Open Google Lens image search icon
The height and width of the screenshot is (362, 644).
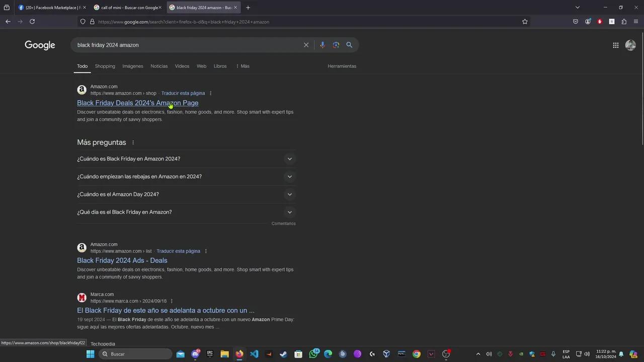336,45
